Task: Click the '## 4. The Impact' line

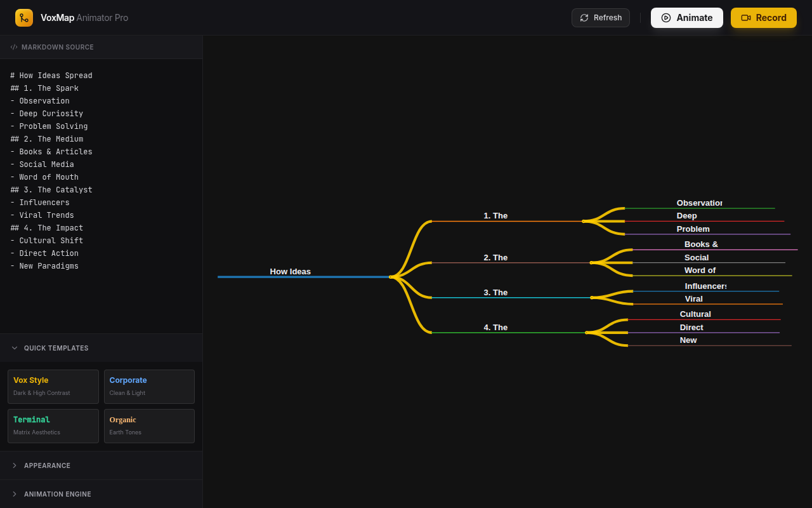Action: point(47,228)
